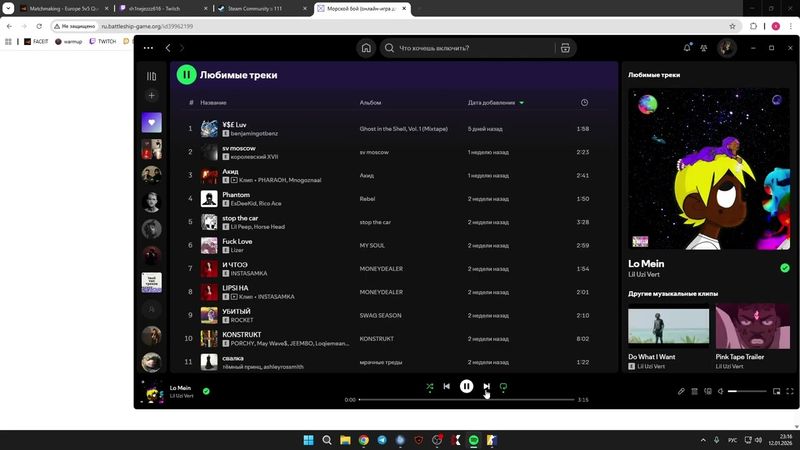The image size is (800, 450).
Task: Click the plus create playlist button
Action: (152, 96)
